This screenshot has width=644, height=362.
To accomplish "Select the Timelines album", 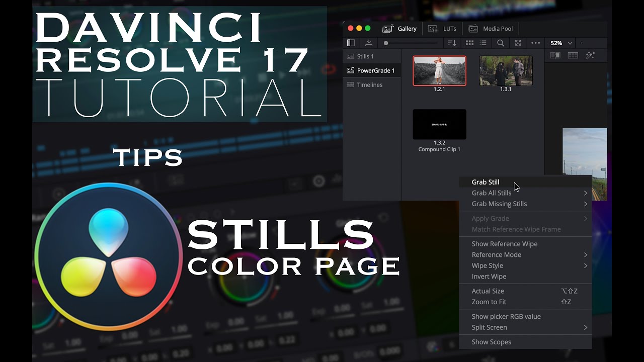I will pos(372,84).
